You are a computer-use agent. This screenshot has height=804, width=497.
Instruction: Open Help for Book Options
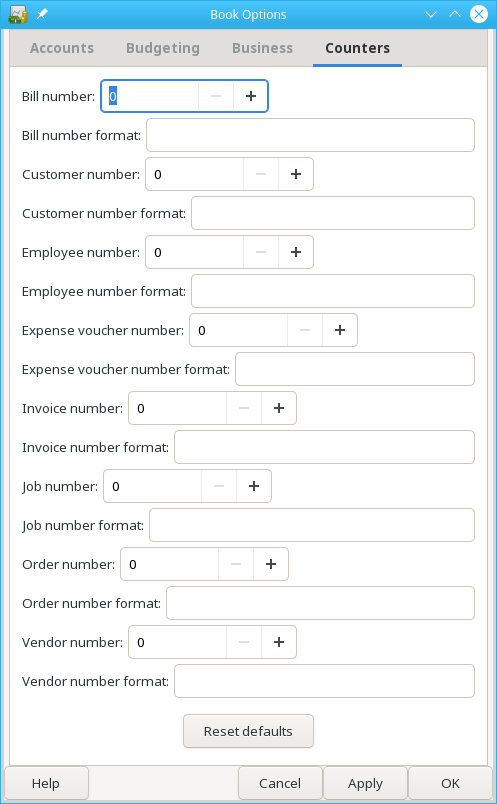click(46, 783)
